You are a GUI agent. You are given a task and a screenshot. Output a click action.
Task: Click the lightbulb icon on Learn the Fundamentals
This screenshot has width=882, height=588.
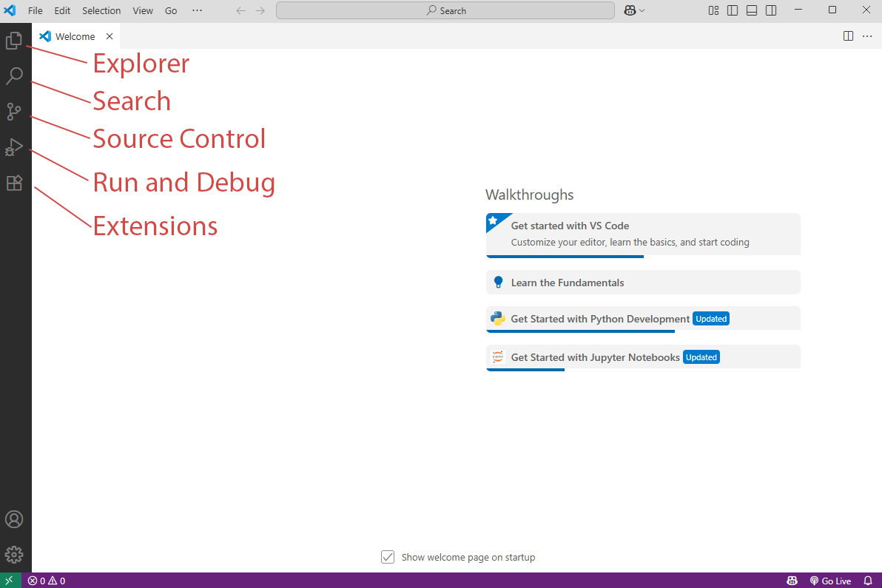(x=498, y=283)
